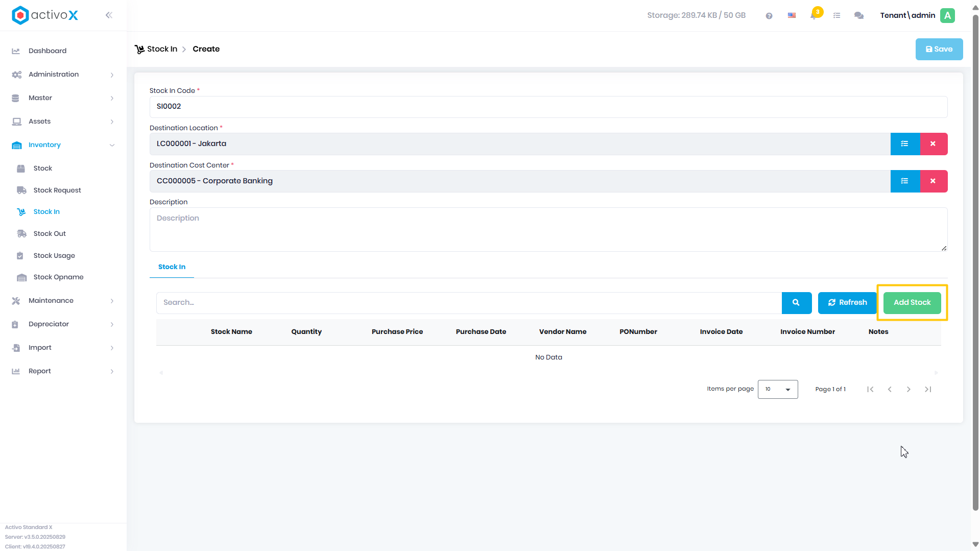Viewport: 980px width, 551px height.
Task: Expand the Master menu
Action: (63, 98)
